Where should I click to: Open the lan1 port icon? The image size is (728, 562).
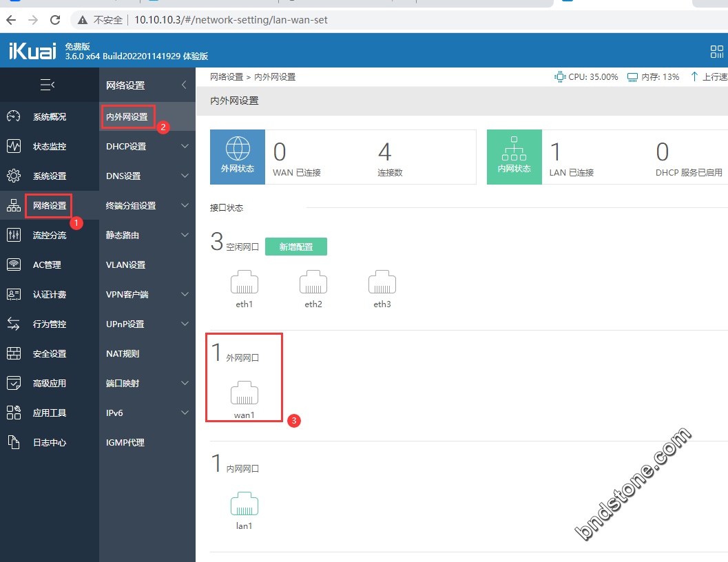tap(245, 504)
